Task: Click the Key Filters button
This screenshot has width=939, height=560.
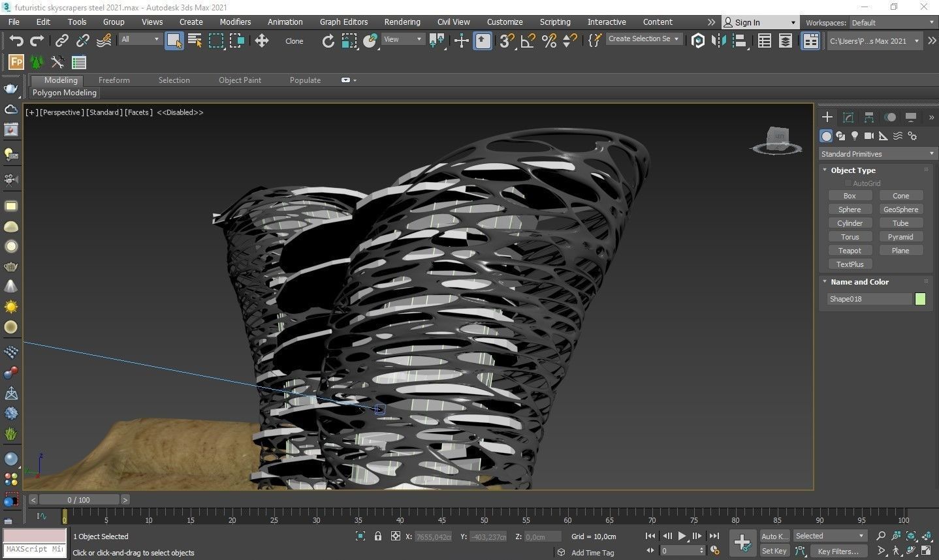Action: point(837,551)
